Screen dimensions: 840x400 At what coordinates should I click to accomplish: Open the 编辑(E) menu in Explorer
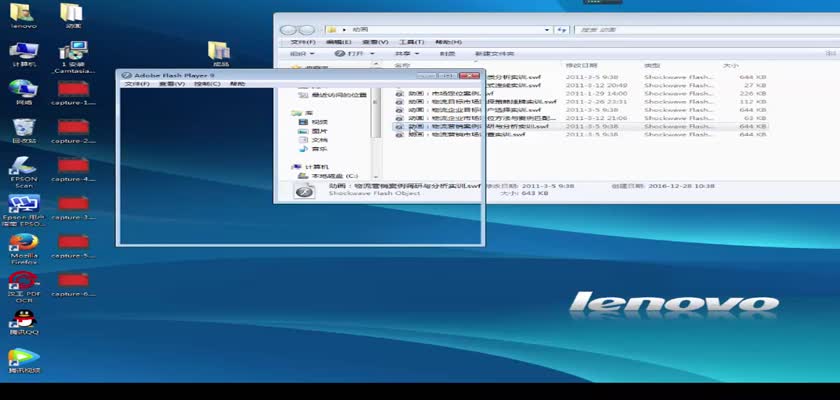(339, 42)
